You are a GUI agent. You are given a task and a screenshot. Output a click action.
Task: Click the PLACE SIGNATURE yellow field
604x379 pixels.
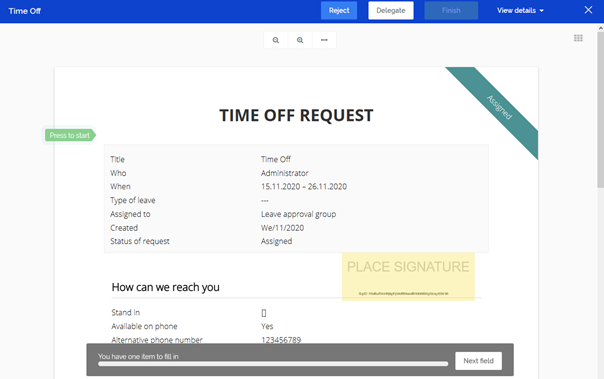pos(408,277)
